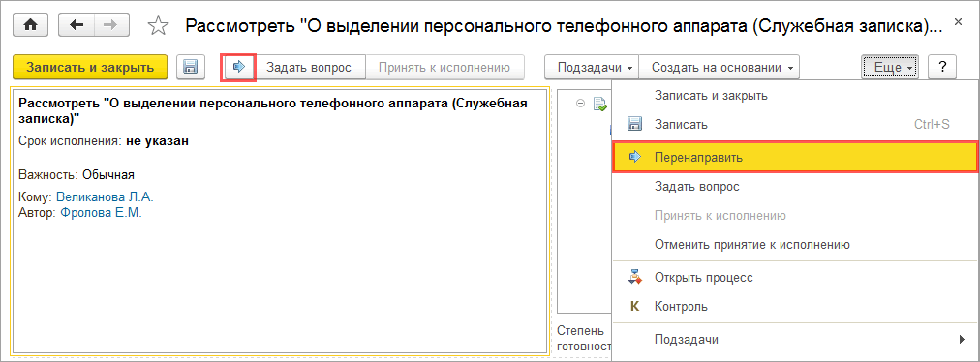Image resolution: width=980 pixels, height=362 pixels.
Task: Click the yellow Записать и закрыть button
Action: [x=90, y=67]
